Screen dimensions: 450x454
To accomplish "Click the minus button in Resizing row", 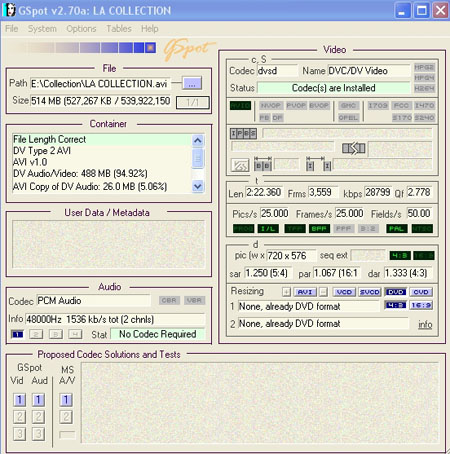I will click(x=323, y=292).
